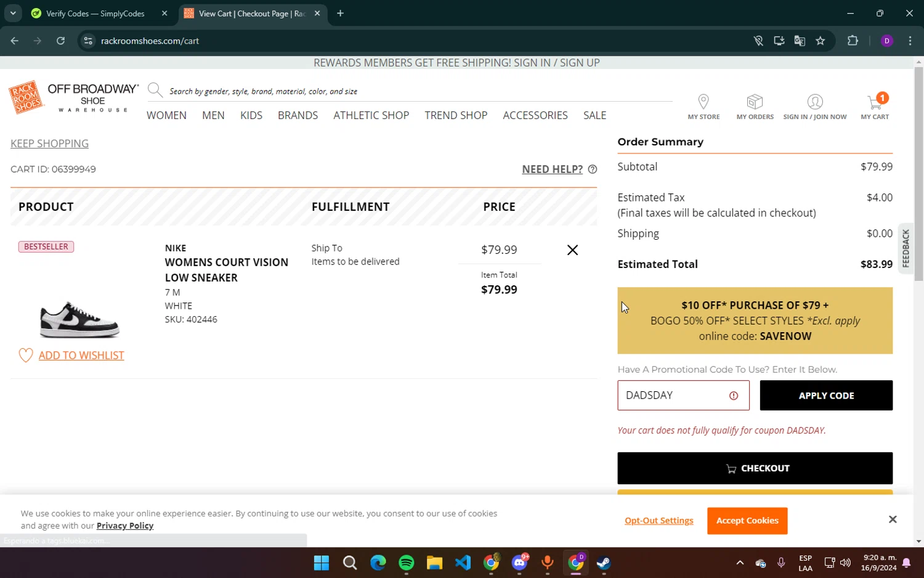
Task: Open the ATHLETIC SHOP menu
Action: [x=371, y=115]
